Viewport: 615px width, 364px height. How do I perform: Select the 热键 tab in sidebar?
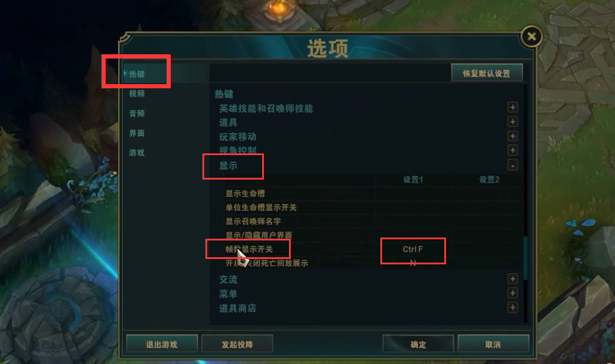137,74
